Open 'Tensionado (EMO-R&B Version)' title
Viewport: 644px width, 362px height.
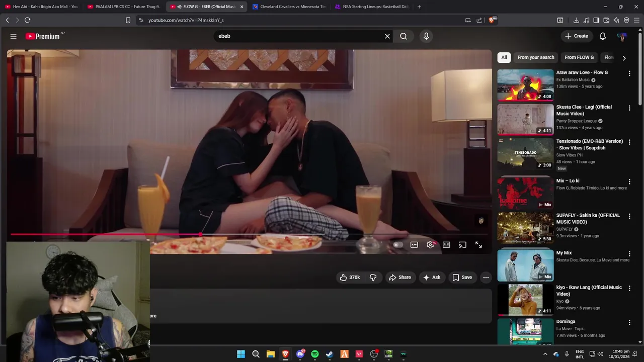pos(589,144)
